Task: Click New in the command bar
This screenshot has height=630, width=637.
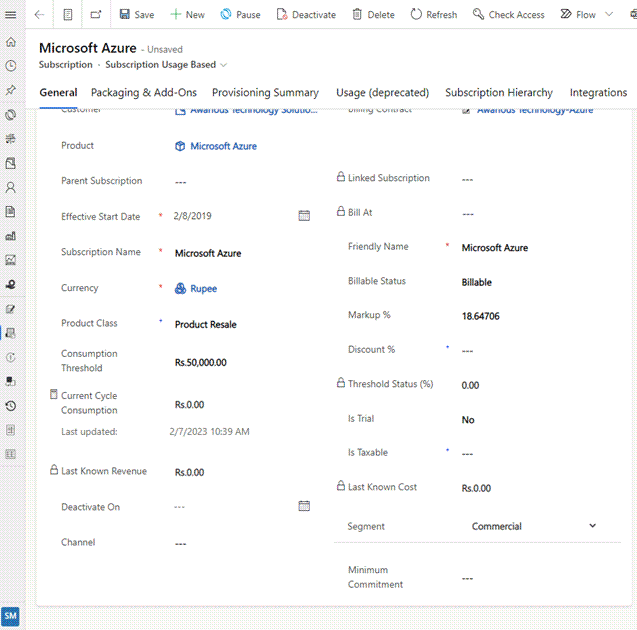Action: coord(187,15)
